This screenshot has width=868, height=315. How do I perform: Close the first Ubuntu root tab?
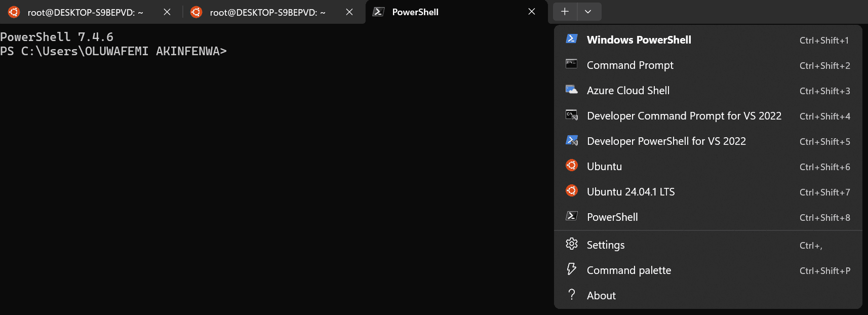pyautogui.click(x=167, y=12)
